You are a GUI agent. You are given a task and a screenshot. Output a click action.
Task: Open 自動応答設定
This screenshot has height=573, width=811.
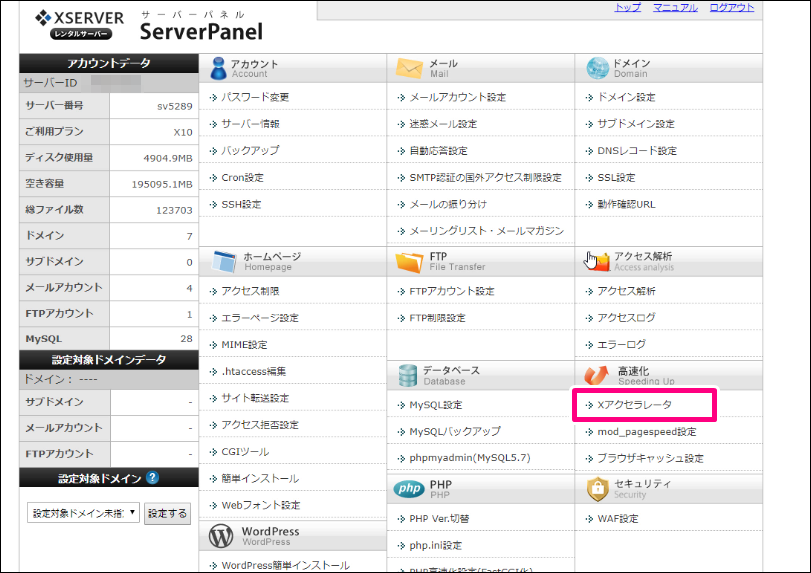pos(439,151)
